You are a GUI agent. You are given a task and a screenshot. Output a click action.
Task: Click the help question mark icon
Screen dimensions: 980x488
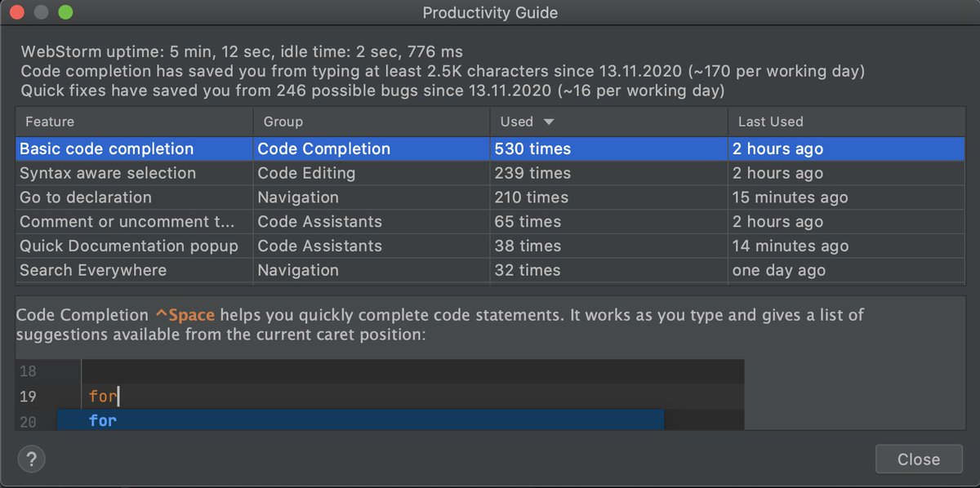(31, 459)
